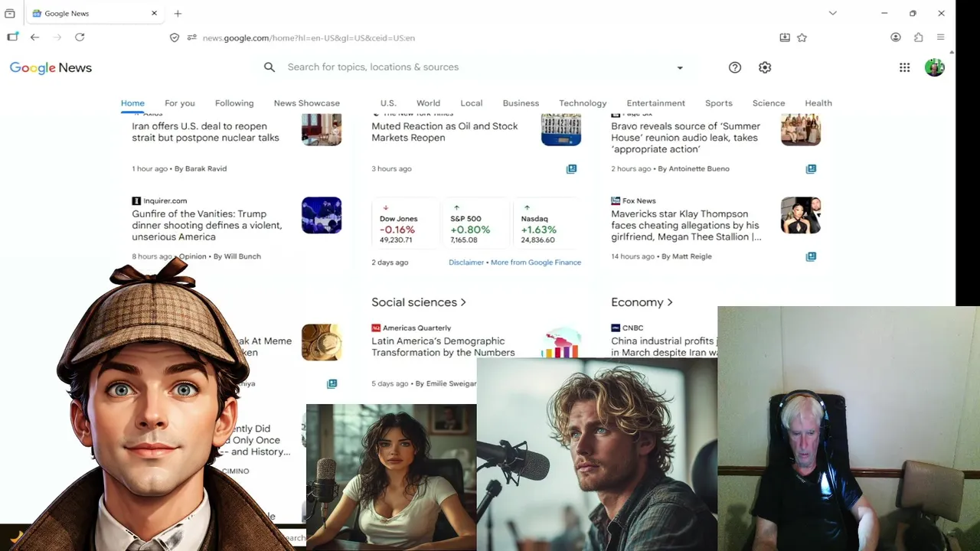The image size is (980, 551).
Task: Click the search topics input field
Action: pos(475,67)
